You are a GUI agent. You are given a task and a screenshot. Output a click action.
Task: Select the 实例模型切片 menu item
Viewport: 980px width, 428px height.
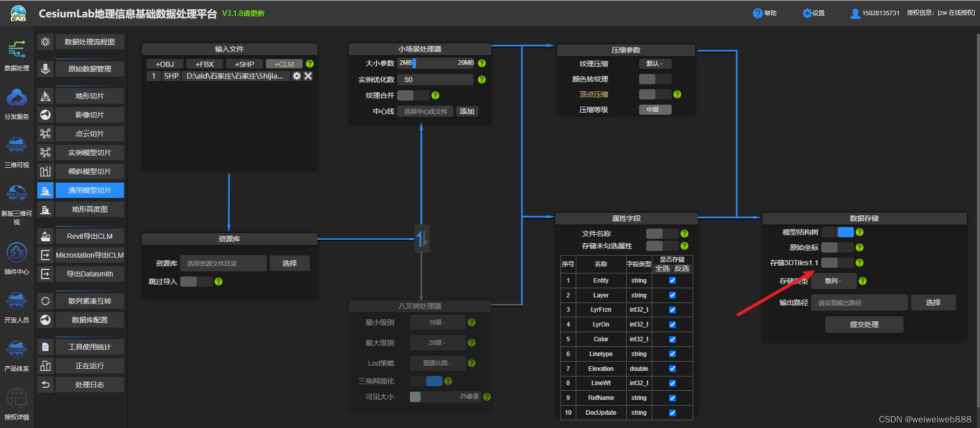[90, 153]
